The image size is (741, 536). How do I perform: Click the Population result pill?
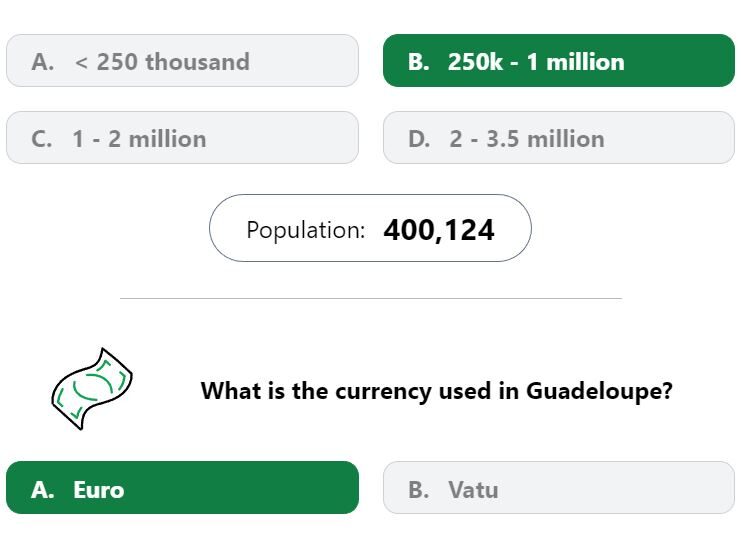370,228
